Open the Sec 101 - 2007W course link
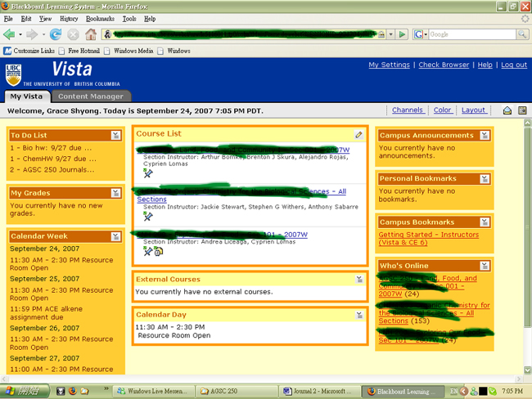This screenshot has height=399, width=532. [x=223, y=235]
